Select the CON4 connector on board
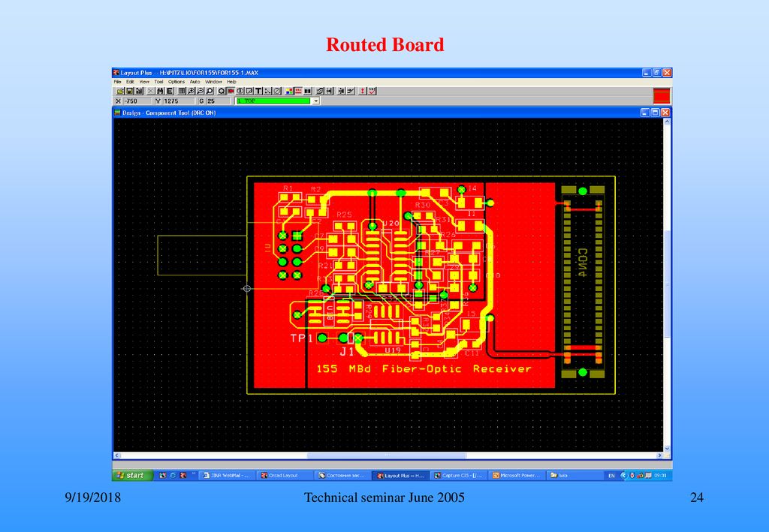 tap(583, 281)
